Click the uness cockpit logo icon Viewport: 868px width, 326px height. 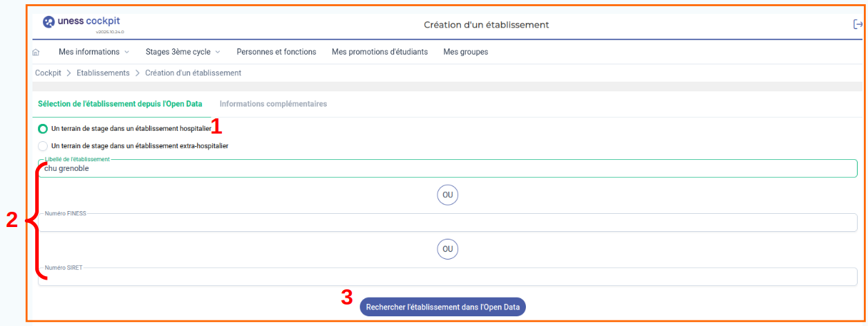tap(48, 22)
